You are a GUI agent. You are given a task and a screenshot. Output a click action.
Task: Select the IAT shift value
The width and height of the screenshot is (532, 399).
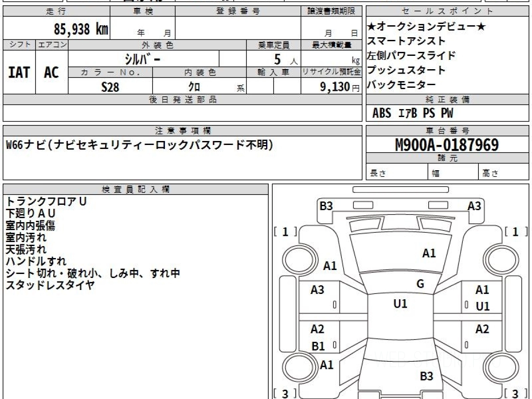point(19,73)
